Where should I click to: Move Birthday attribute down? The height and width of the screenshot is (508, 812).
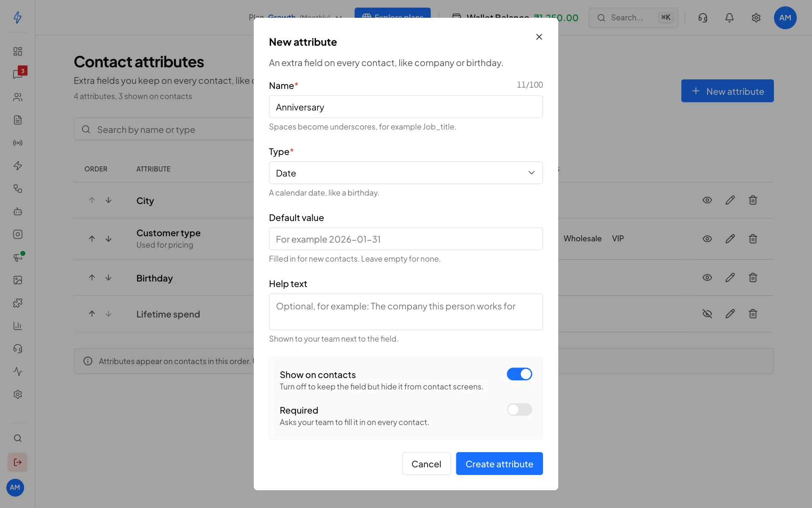click(x=108, y=278)
